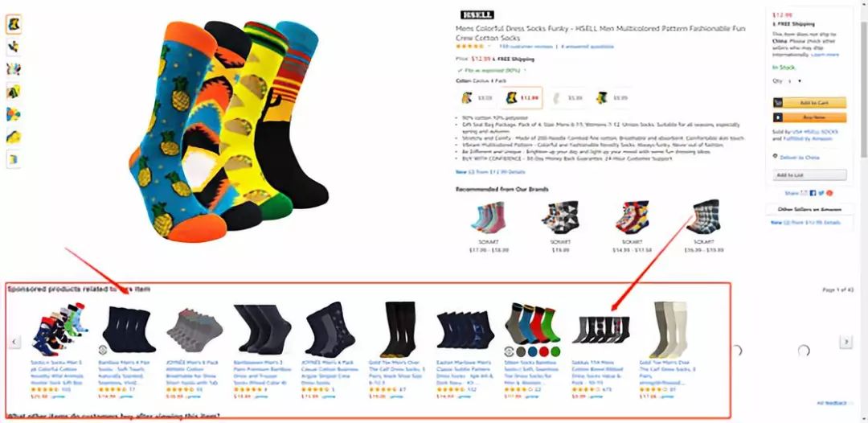Screen dimensions: 868x423
Task: Click the HSELL brand logo
Action: 477,15
